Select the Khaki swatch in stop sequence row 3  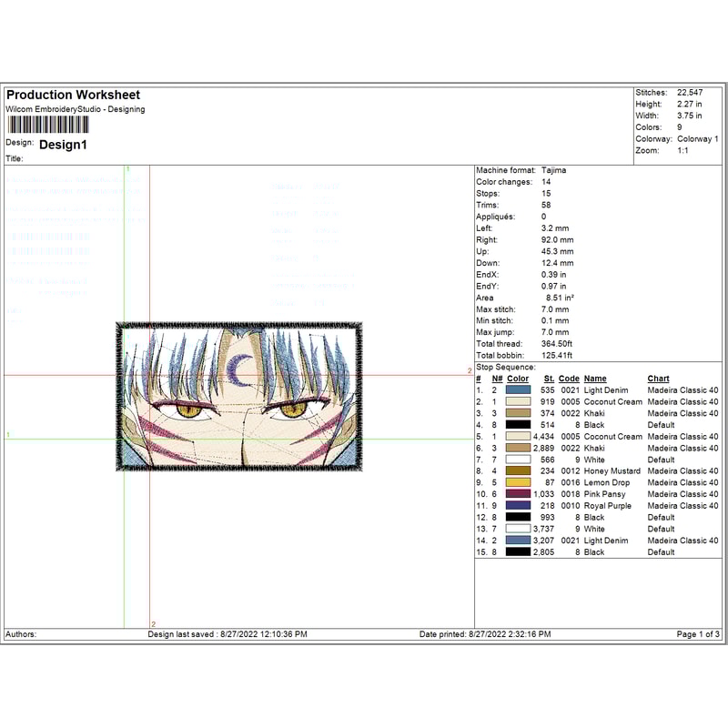(x=518, y=413)
